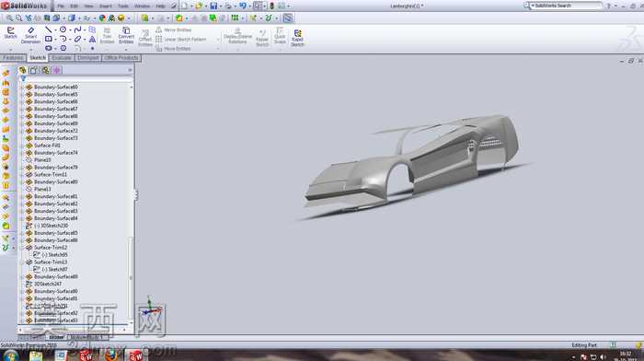Click the Zoom to Fit icon
This screenshot has height=361, width=644.
click(9, 18)
